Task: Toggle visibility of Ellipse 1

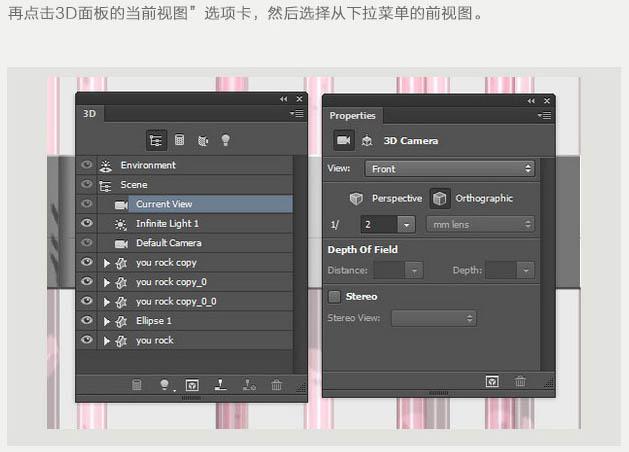Action: pyautogui.click(x=87, y=321)
